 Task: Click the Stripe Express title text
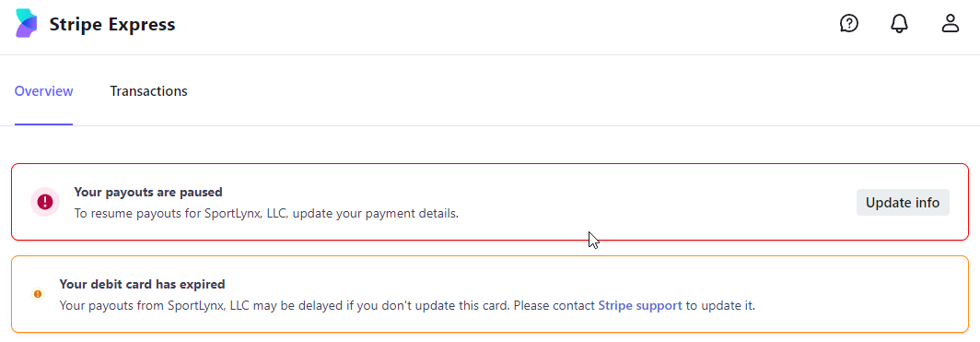(112, 24)
